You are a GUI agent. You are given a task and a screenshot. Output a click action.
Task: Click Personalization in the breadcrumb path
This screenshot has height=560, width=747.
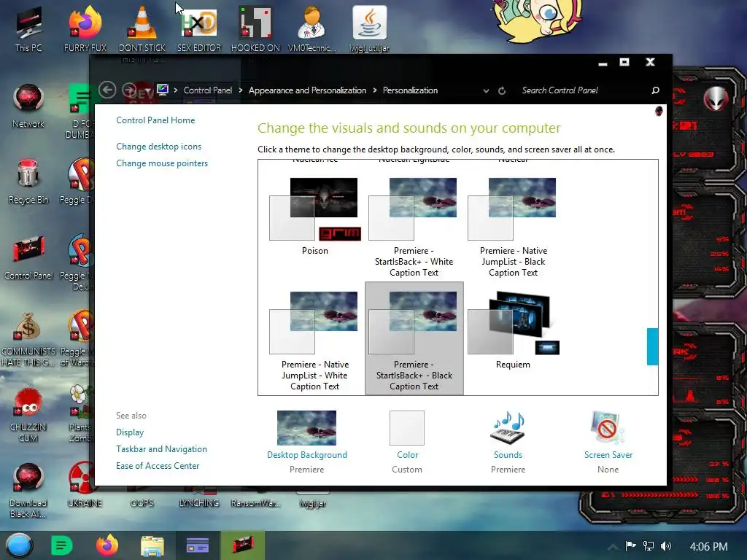click(x=410, y=90)
